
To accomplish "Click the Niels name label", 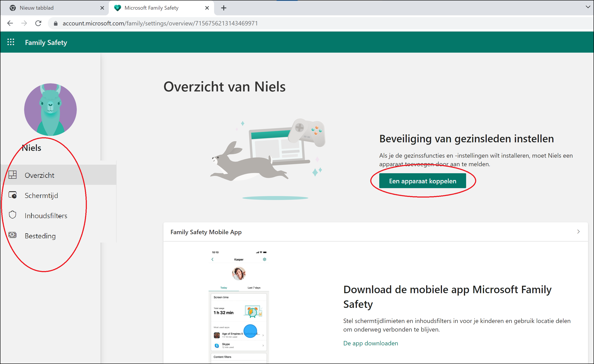I will (32, 148).
